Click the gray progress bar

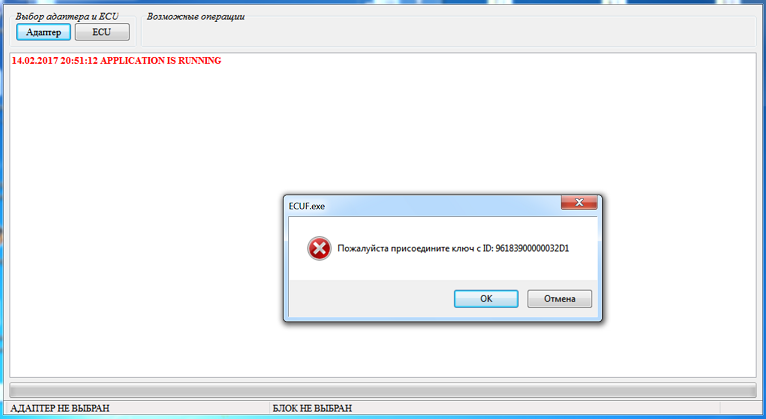[x=383, y=390]
